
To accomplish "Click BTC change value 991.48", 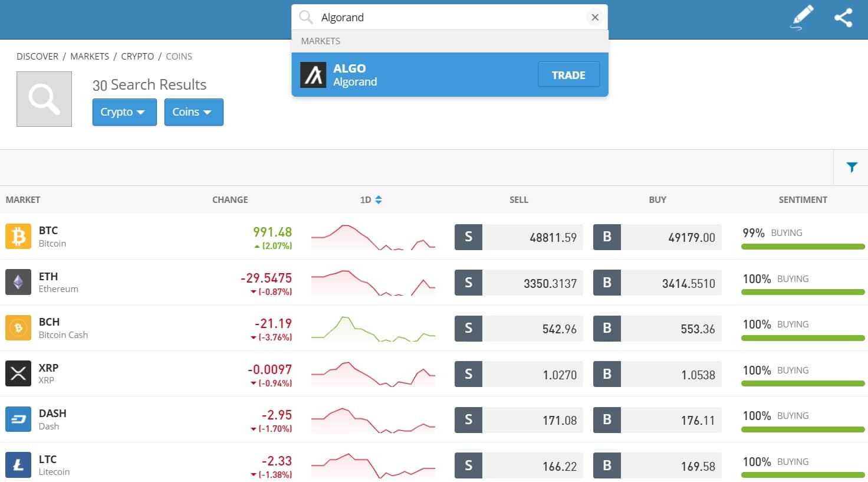I will tap(272, 232).
